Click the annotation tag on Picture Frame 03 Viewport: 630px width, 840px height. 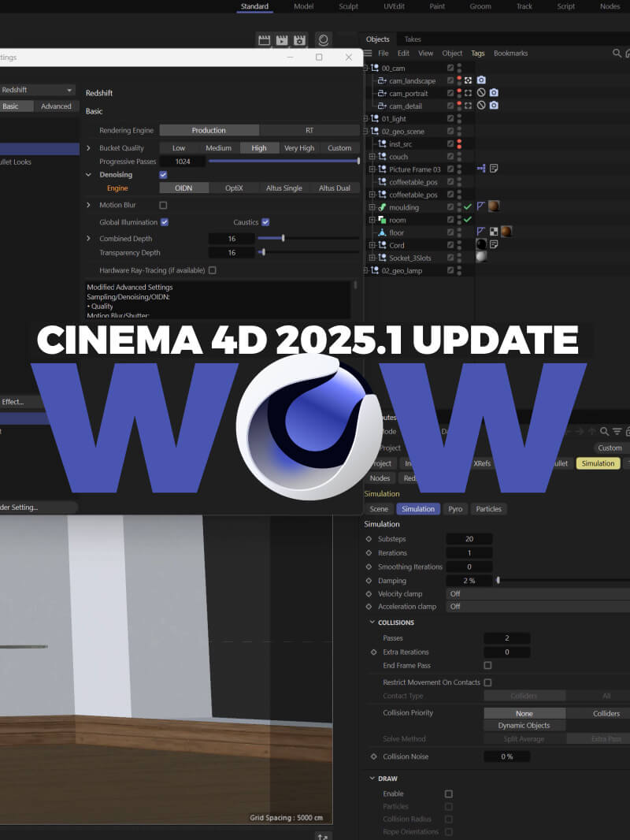494,168
